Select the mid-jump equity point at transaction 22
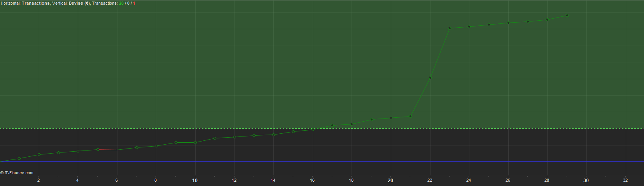The height and width of the screenshot is (186, 644). tap(430, 78)
